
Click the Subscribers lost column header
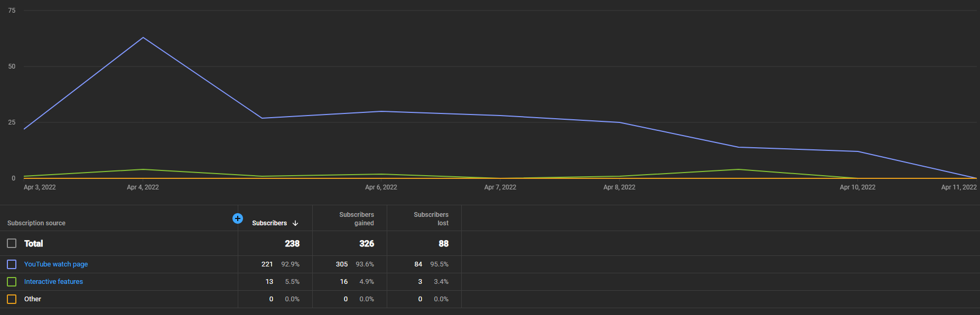click(431, 219)
